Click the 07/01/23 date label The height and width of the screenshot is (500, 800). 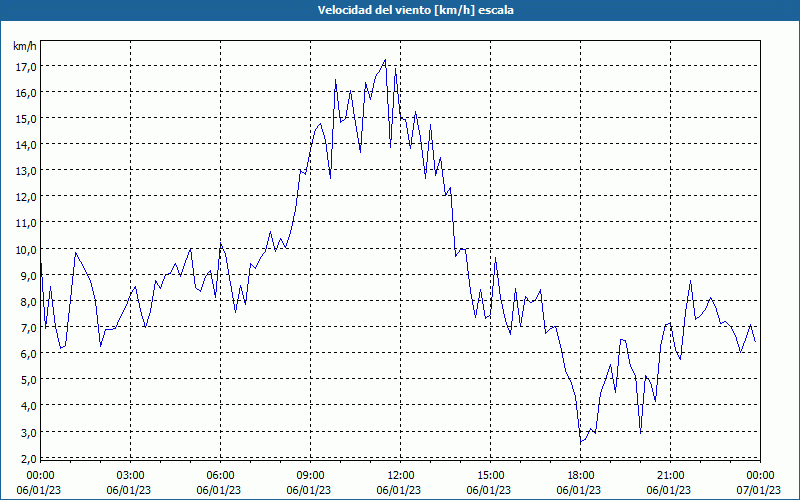[759, 490]
